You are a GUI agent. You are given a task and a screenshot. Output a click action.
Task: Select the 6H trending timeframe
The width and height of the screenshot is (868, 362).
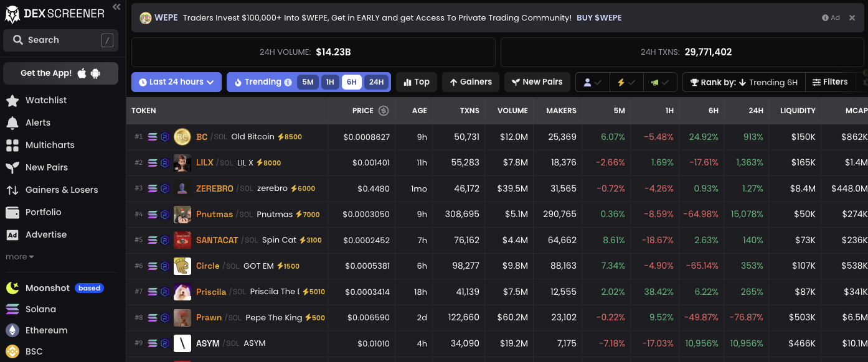pyautogui.click(x=352, y=82)
